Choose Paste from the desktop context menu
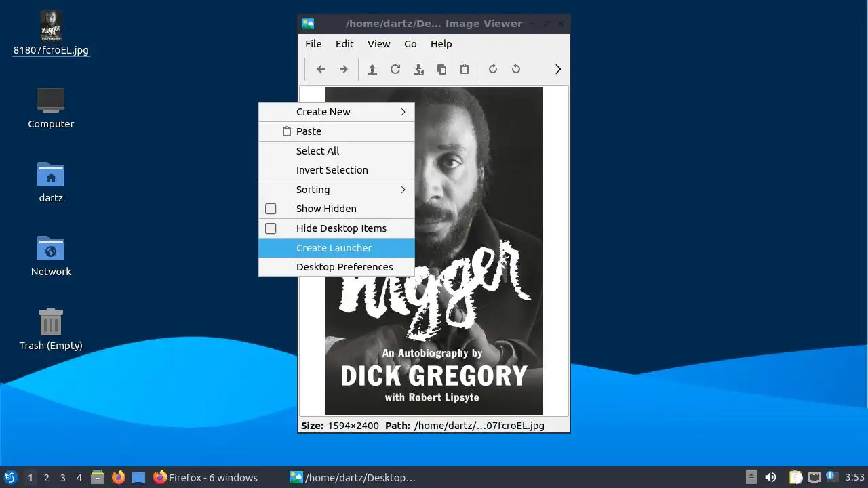This screenshot has width=868, height=488. point(336,131)
